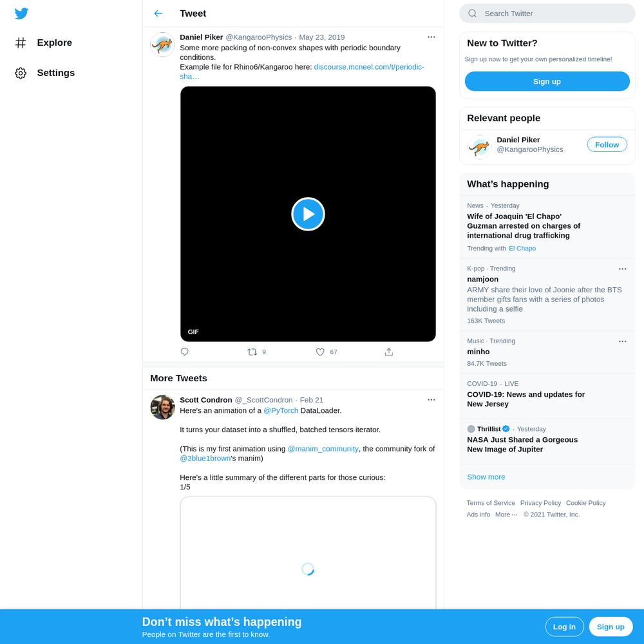Click the Twitter bird logo

click(21, 14)
